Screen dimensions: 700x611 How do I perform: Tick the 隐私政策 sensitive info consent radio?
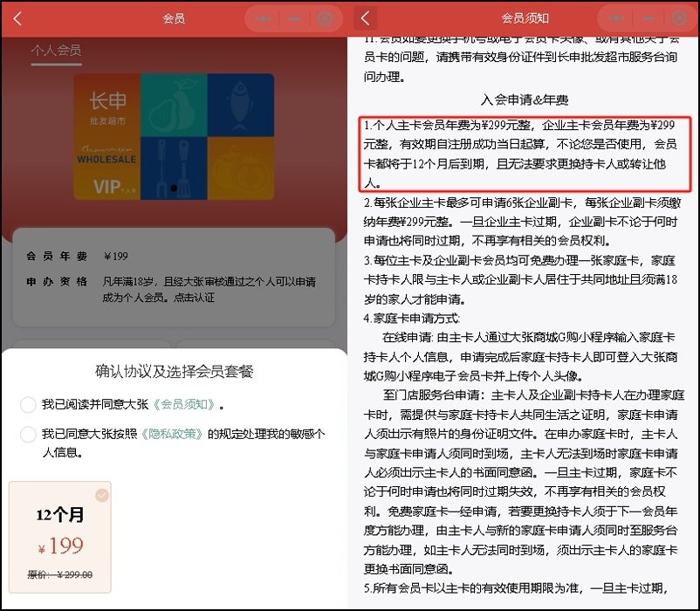click(28, 435)
